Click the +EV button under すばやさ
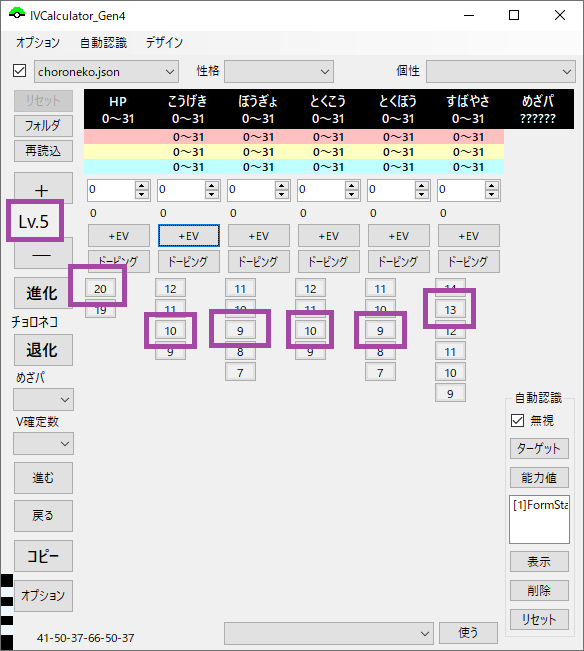 (x=469, y=236)
